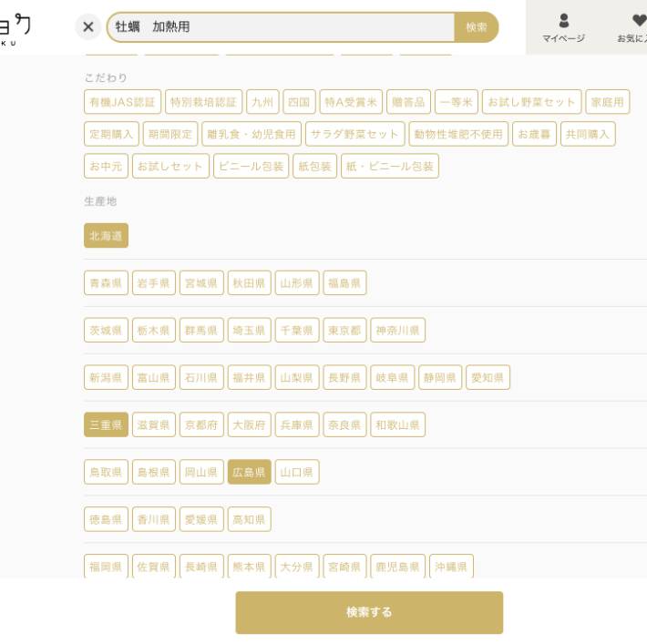Toggle the 離乳食・幼児食用 tag
This screenshot has width=647, height=644.
click(252, 134)
